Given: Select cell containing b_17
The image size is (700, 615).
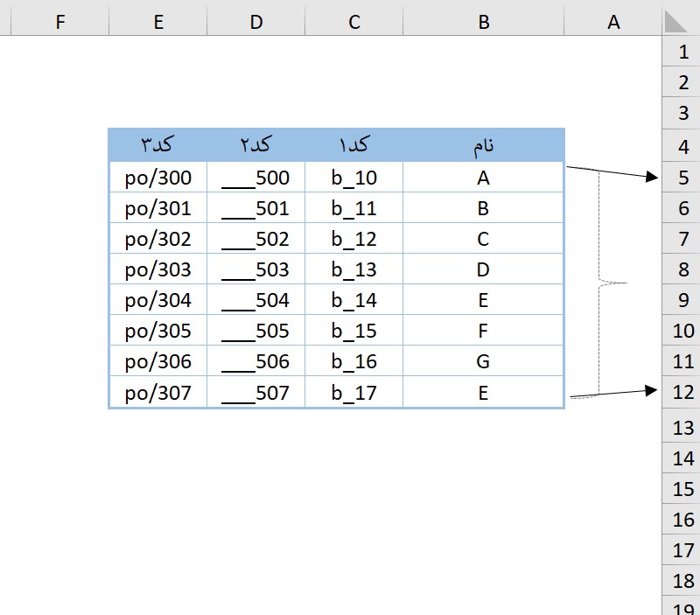Looking at the screenshot, I should pyautogui.click(x=353, y=393).
